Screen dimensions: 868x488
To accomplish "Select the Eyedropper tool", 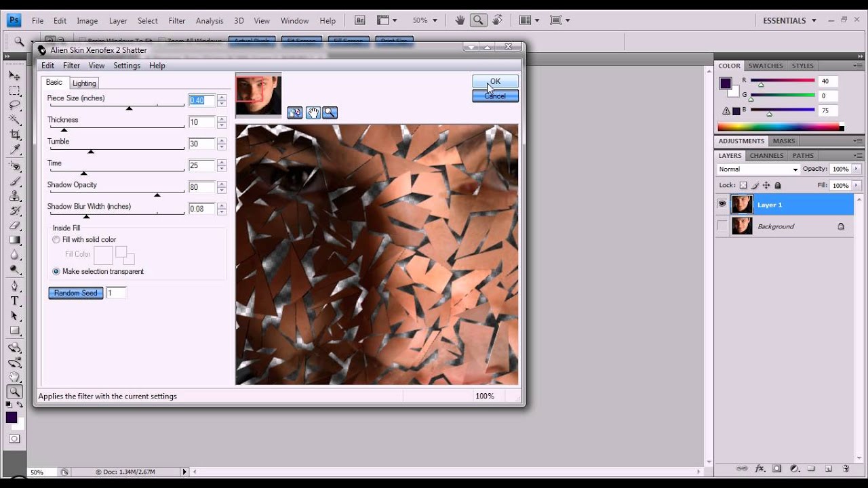I will coord(14,150).
